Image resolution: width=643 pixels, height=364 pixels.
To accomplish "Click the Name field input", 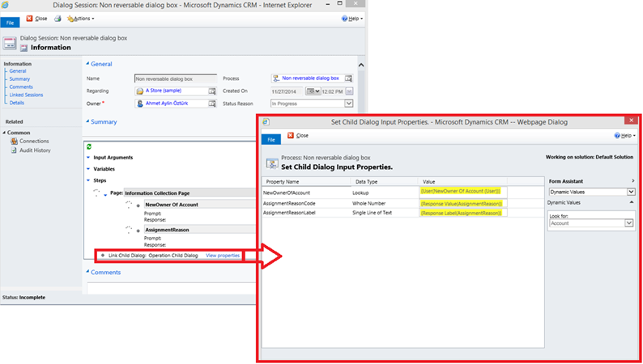I will [x=176, y=78].
